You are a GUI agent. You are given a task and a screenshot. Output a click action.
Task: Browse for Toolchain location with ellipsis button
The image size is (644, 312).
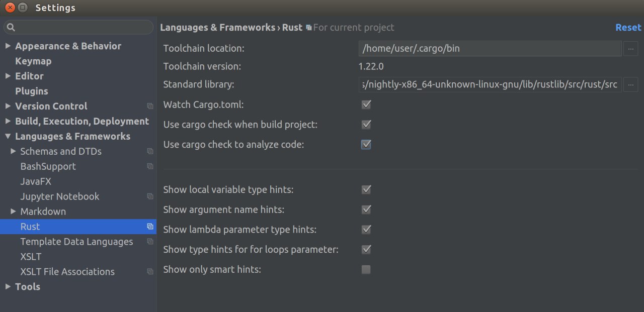click(x=631, y=49)
